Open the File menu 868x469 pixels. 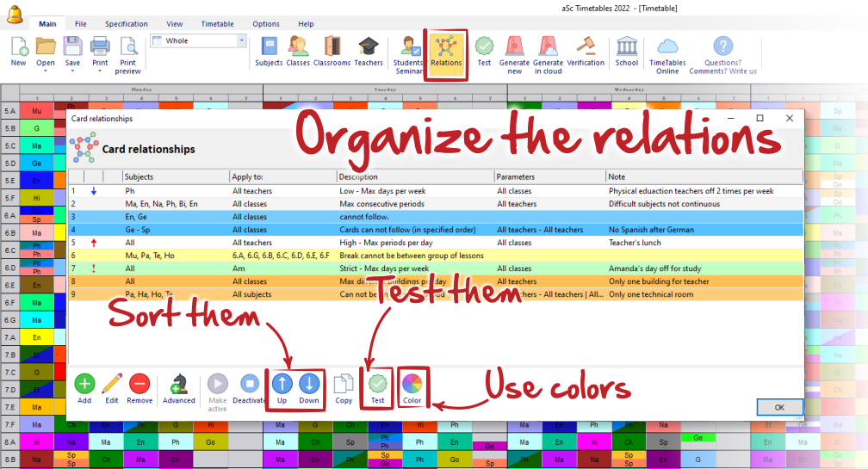tap(81, 24)
